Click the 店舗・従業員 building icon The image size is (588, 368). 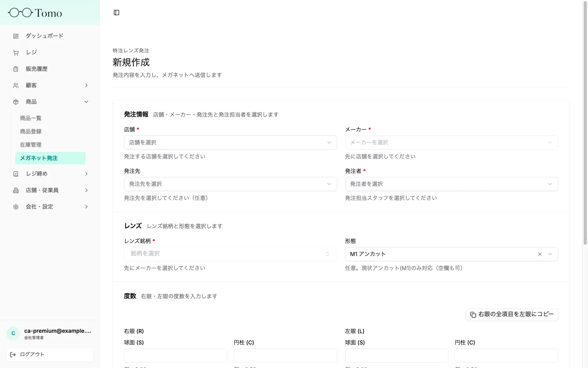[x=16, y=190]
